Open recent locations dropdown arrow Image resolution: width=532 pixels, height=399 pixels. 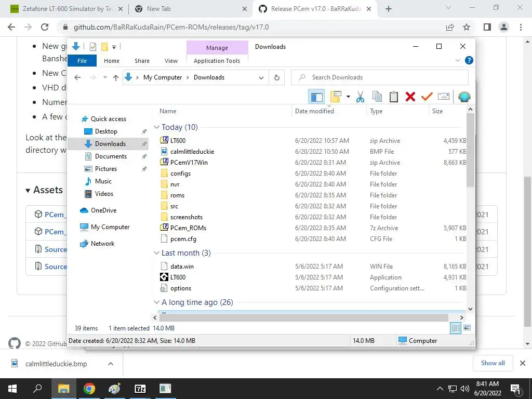105,77
